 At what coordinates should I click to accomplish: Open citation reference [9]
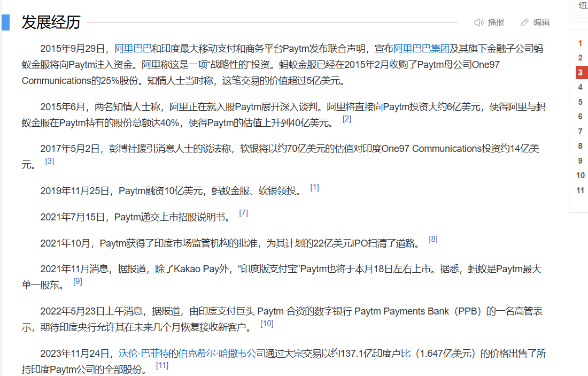tap(78, 281)
